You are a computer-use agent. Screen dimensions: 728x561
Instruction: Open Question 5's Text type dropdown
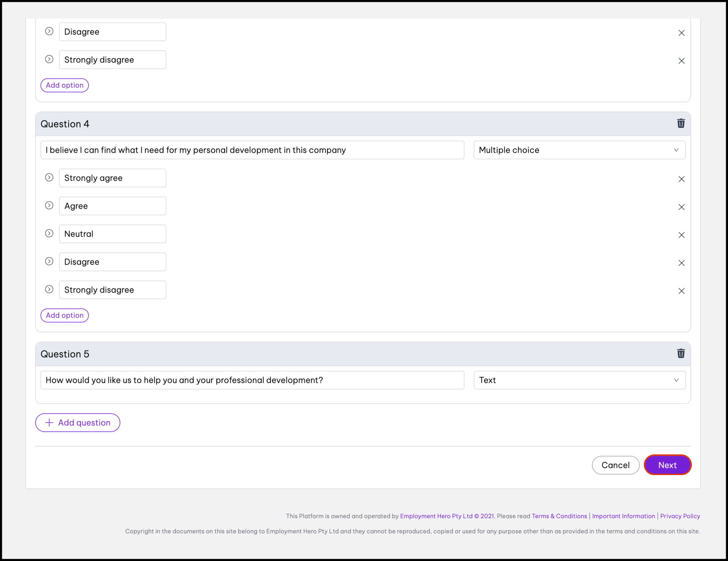pyautogui.click(x=579, y=380)
